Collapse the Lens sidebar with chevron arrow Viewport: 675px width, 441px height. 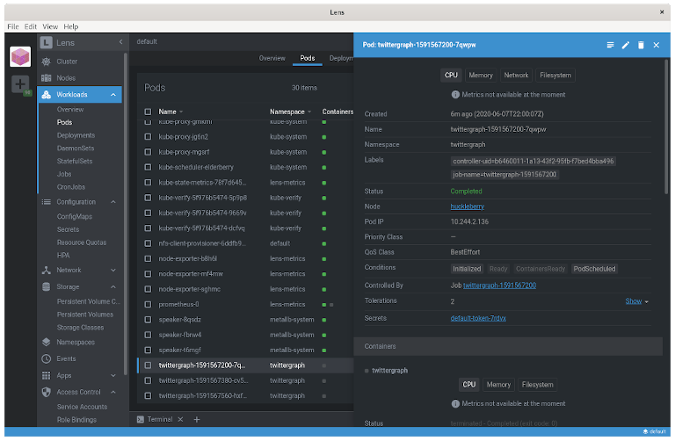point(121,42)
